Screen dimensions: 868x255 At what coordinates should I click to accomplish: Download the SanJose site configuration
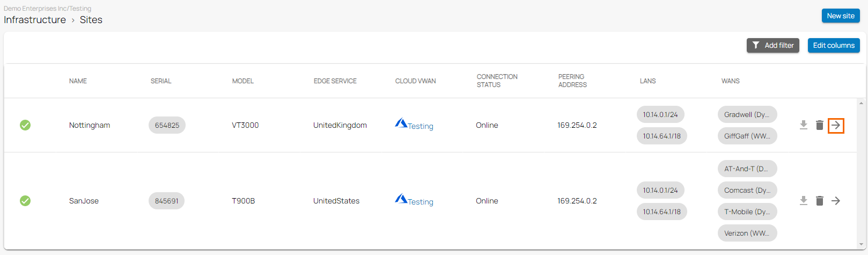click(803, 201)
